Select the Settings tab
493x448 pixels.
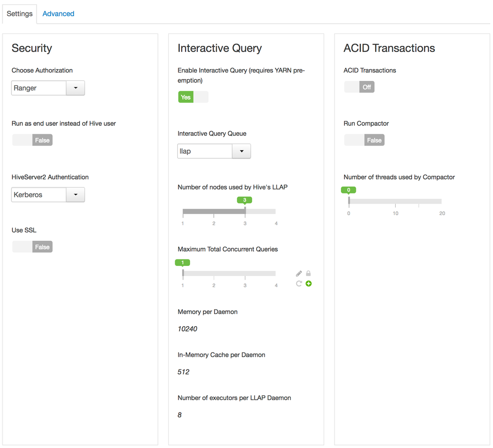coord(20,14)
